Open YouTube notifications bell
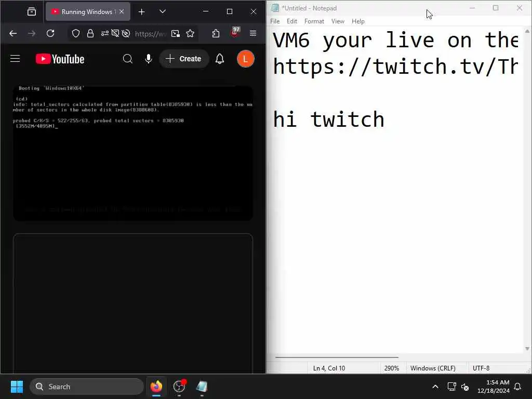Screen dimensions: 532x399 click(x=220, y=59)
